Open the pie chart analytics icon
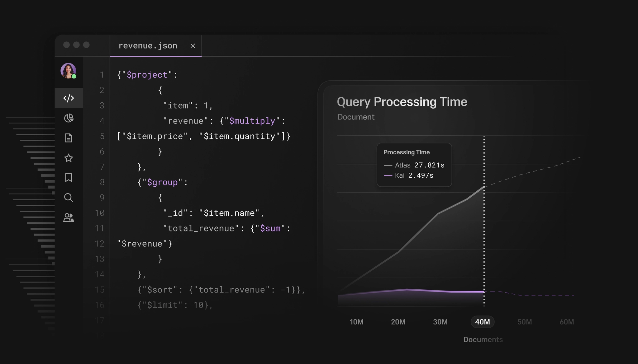638x364 pixels. point(69,118)
